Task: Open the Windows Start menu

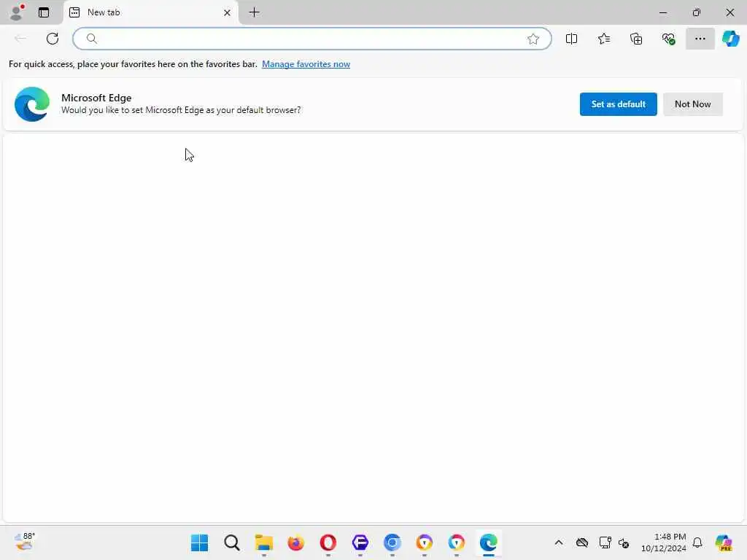Action: point(199,542)
